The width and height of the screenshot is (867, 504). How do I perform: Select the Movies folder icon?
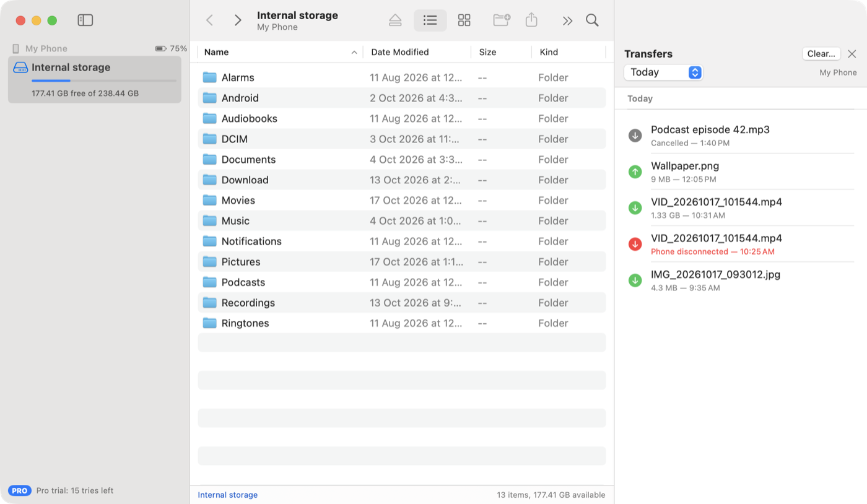coord(210,200)
